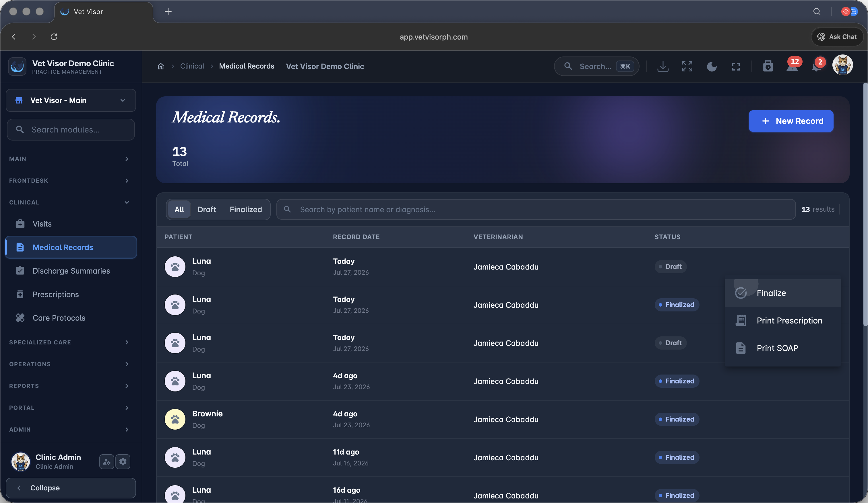Open Visits in the sidebar

71,224
